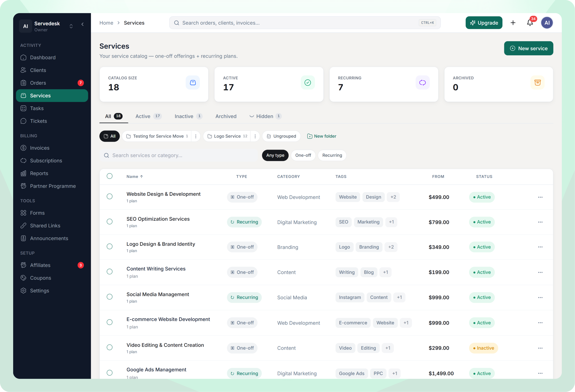Click the Upgrade button

pos(484,23)
